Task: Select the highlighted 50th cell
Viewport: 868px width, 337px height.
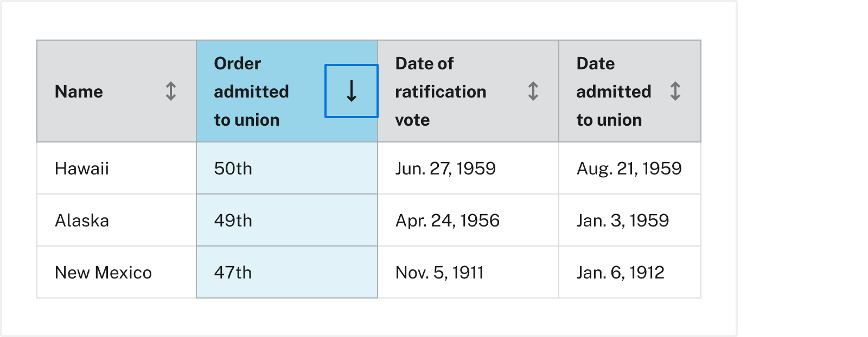Action: [233, 168]
